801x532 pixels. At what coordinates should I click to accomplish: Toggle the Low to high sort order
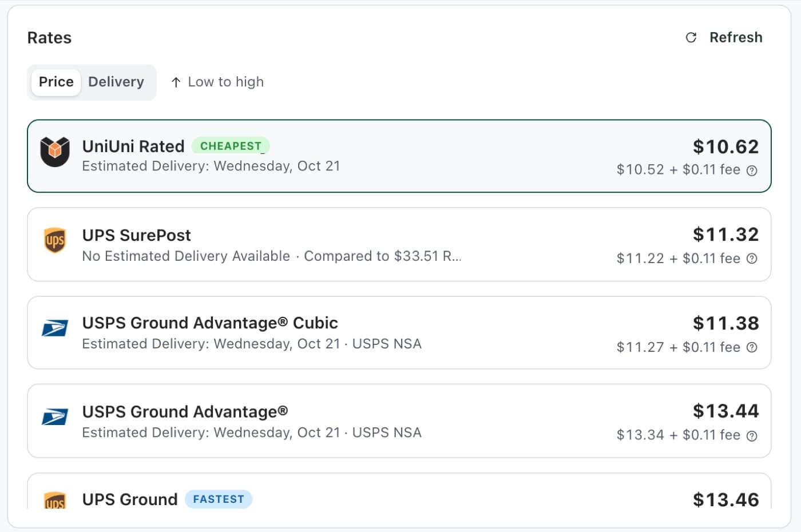217,82
